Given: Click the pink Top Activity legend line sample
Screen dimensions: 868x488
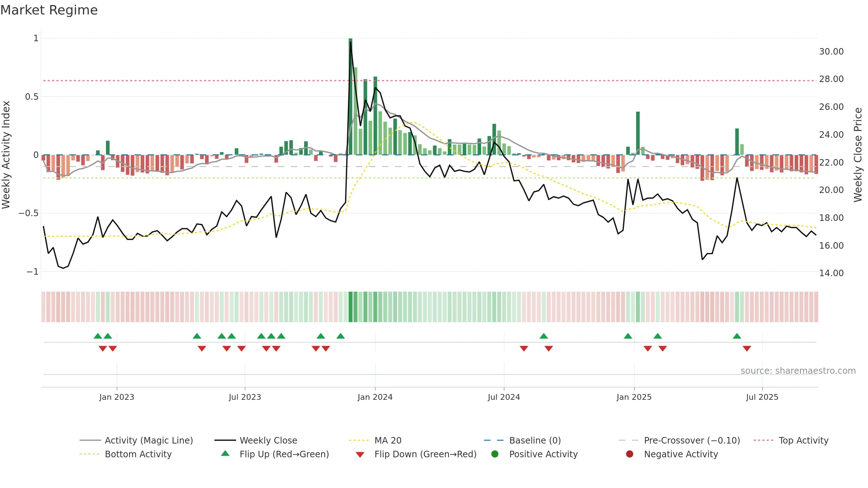Looking at the screenshot, I should click(x=763, y=440).
